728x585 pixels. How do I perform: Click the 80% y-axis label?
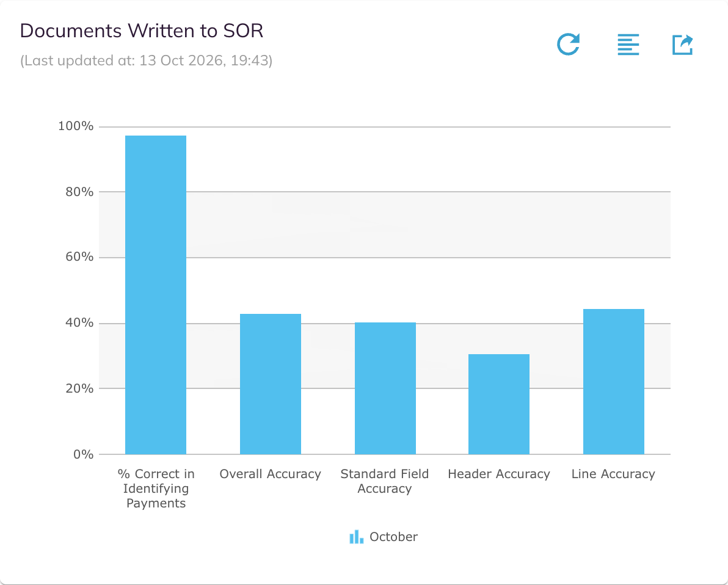tap(79, 192)
